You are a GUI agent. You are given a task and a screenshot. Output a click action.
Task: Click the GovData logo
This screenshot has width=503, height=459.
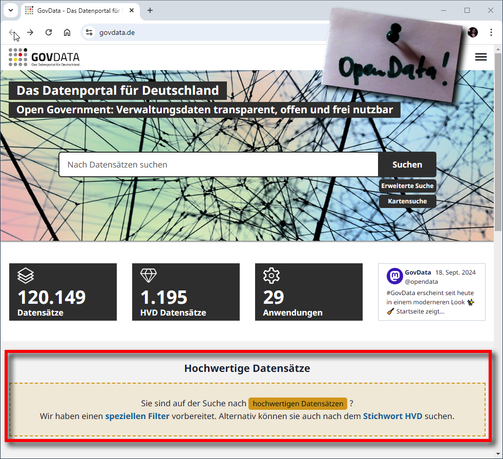coord(44,57)
